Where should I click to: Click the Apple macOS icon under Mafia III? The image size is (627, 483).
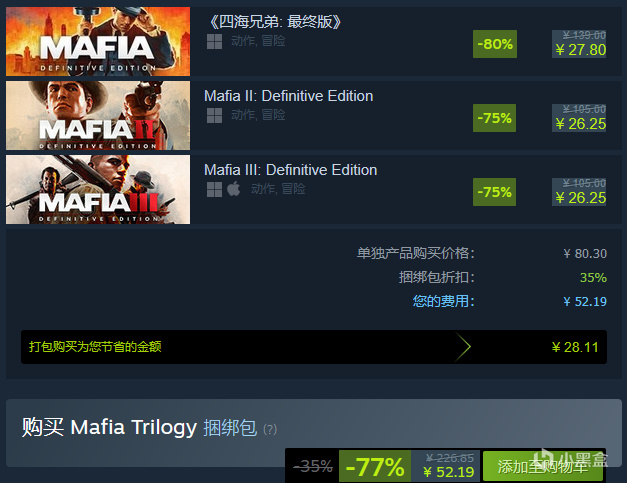click(x=234, y=189)
